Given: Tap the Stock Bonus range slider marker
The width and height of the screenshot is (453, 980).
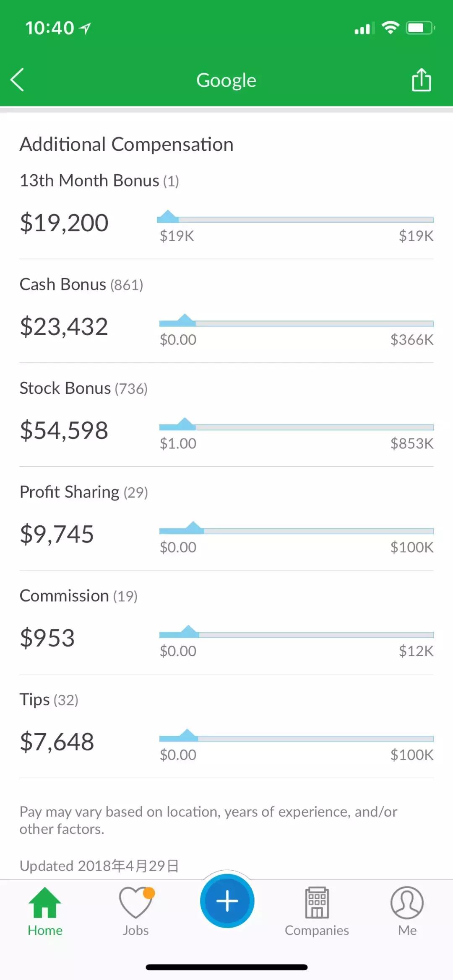Looking at the screenshot, I should (x=185, y=424).
